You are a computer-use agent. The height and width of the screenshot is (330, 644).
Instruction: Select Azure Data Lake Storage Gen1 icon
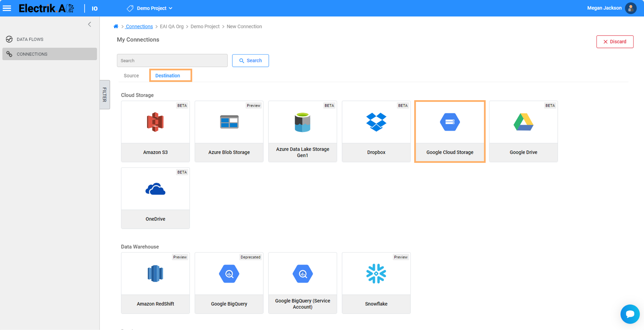tap(302, 122)
